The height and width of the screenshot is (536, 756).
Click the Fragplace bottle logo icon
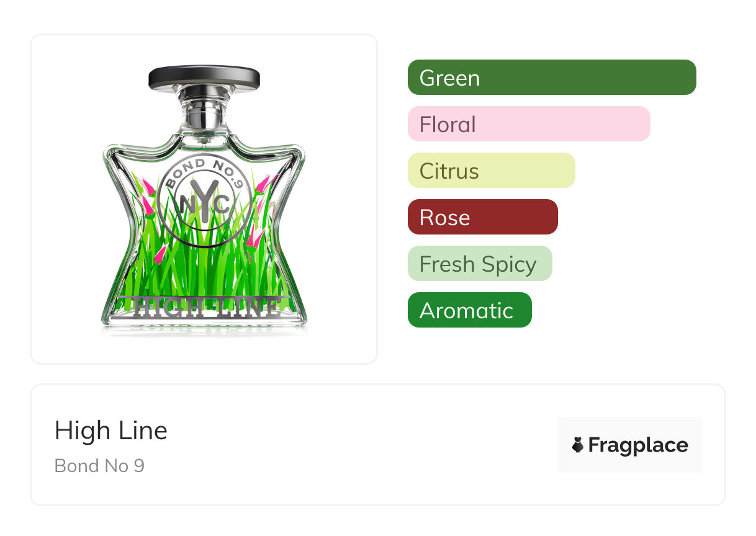tap(578, 445)
